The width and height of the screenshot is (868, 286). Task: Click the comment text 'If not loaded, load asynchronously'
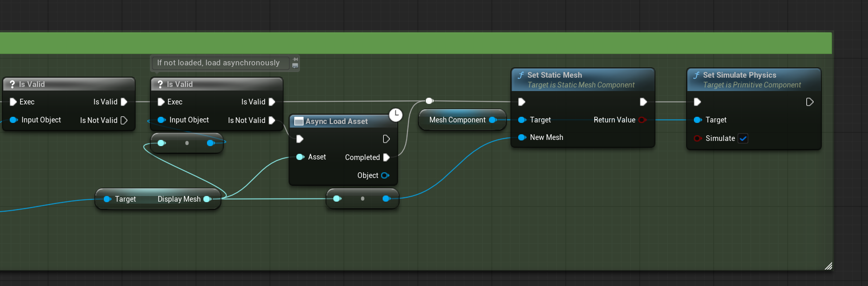tap(218, 63)
